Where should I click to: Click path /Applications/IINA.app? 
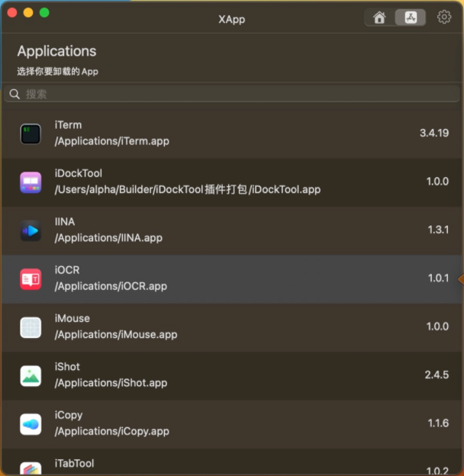click(x=108, y=238)
